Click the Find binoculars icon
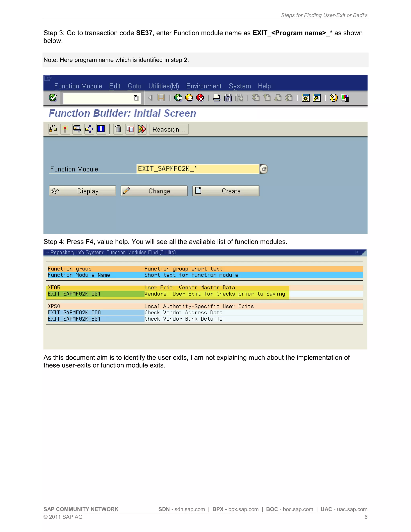 coord(228,98)
